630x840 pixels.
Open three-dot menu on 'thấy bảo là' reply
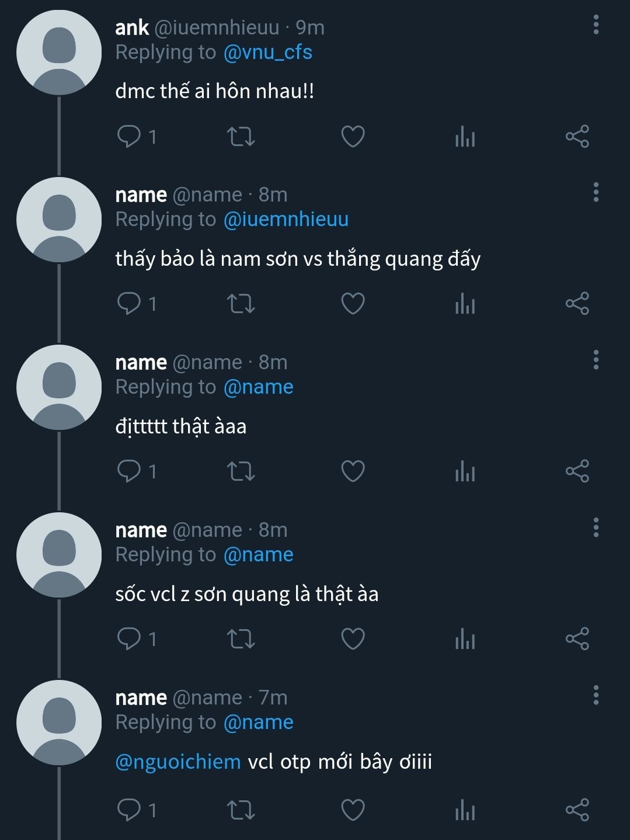[x=596, y=192]
